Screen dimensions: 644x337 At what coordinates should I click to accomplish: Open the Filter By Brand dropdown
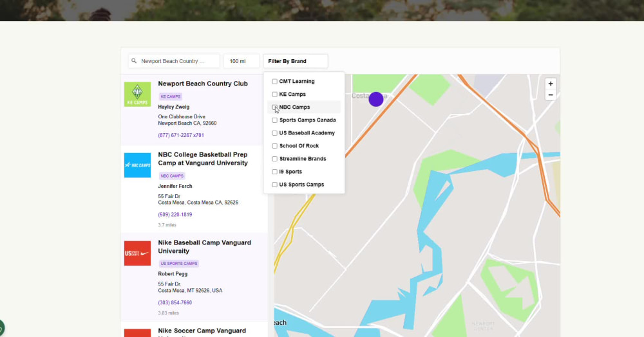tap(296, 61)
